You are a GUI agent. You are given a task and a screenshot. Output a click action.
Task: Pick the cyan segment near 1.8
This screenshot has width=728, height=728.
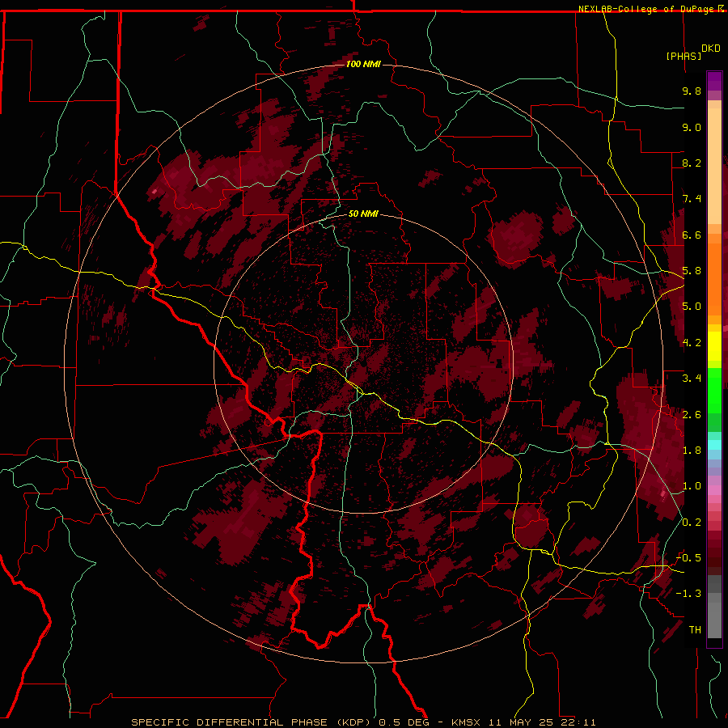(714, 445)
